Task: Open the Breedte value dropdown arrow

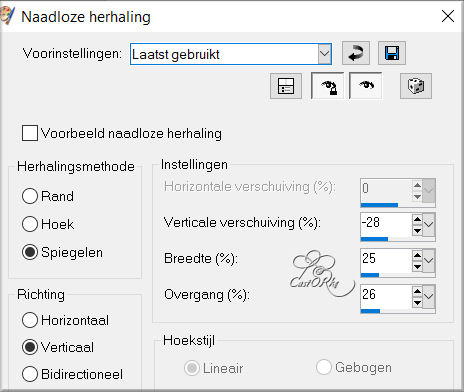Action: (429, 260)
